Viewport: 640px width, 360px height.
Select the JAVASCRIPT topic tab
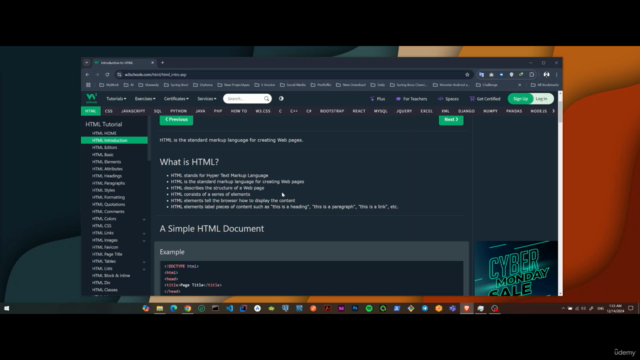(133, 111)
